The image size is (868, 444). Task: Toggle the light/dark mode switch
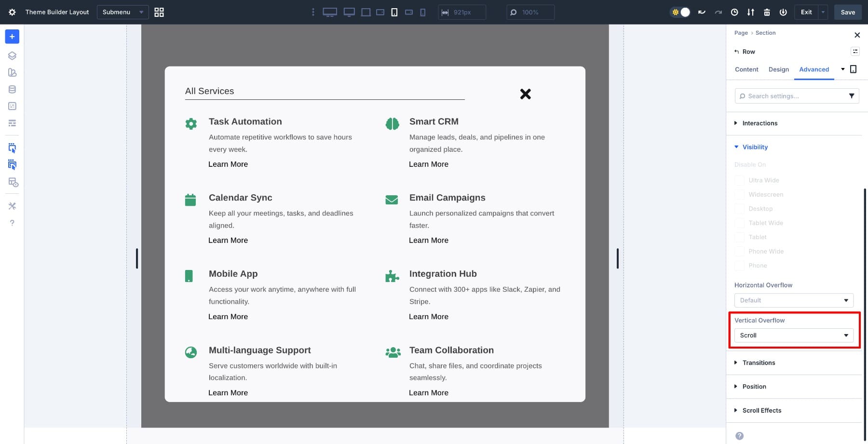pos(680,12)
